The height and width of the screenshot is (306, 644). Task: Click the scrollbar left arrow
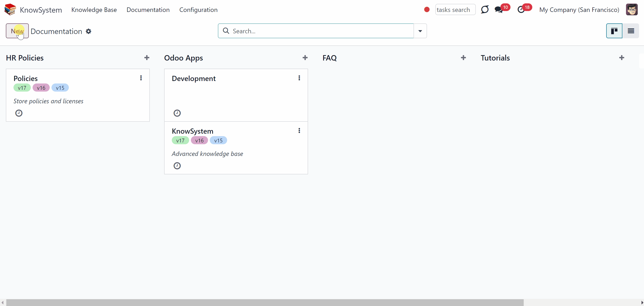(2, 302)
